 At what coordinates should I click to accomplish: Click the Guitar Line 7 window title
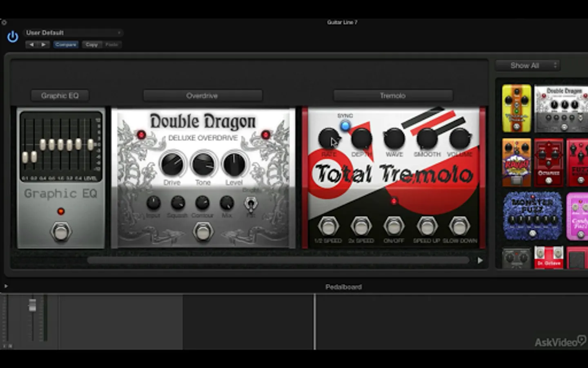(342, 22)
